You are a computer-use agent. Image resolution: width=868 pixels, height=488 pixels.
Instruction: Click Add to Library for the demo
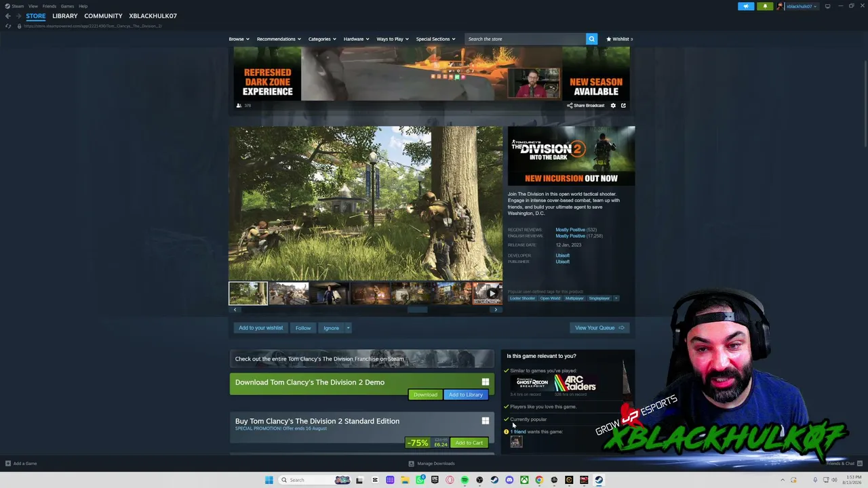click(466, 394)
